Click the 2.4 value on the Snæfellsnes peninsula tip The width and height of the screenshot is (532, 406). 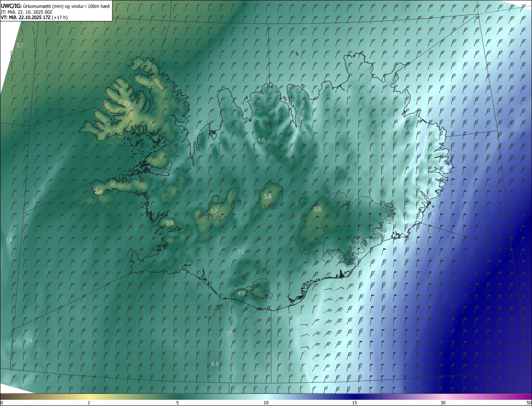click(99, 191)
